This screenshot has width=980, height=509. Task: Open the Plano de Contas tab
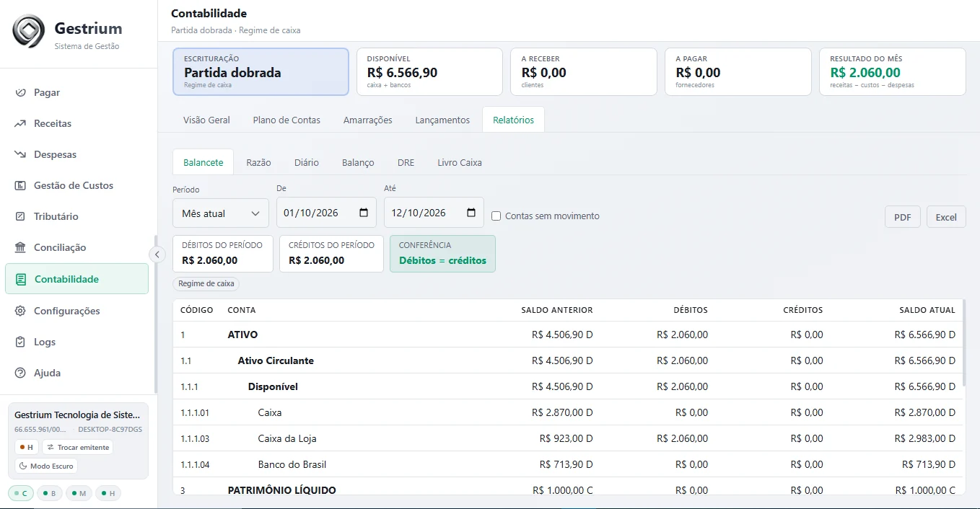pos(286,120)
